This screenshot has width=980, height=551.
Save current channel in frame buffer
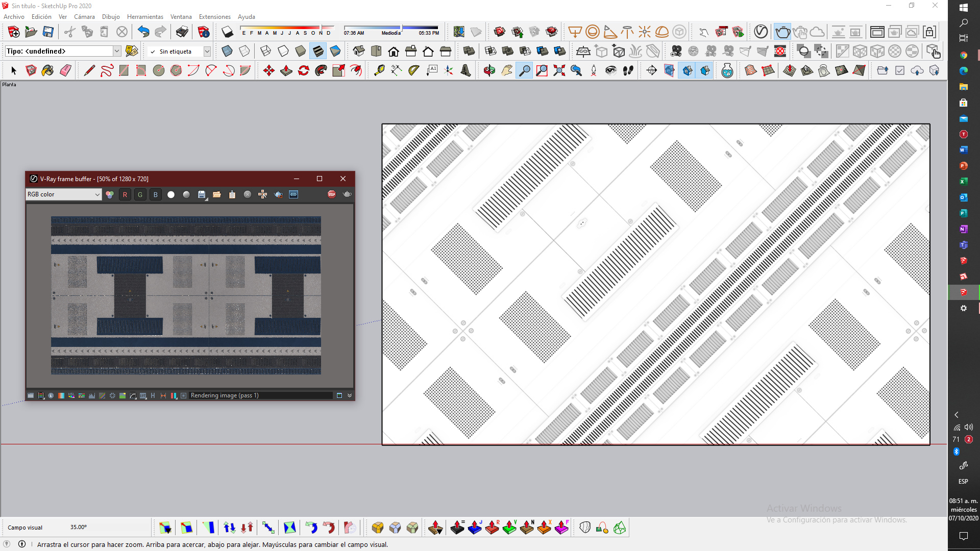point(202,194)
